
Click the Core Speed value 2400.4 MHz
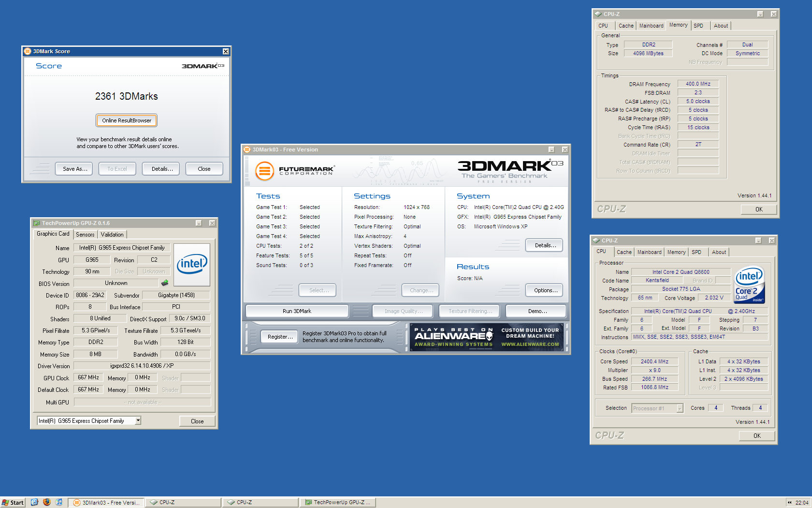coord(654,361)
